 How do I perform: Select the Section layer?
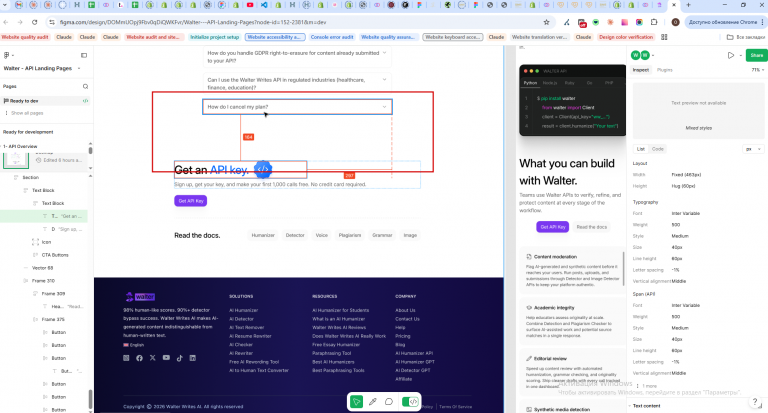pos(30,177)
